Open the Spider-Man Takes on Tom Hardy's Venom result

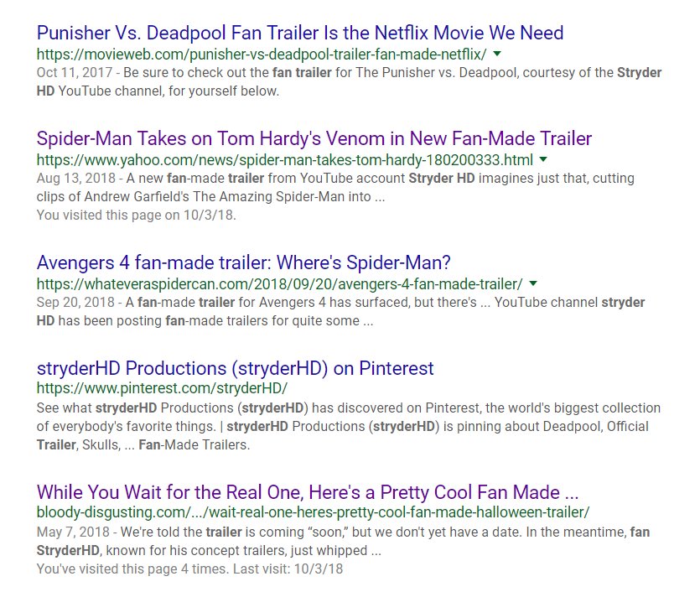click(x=314, y=138)
